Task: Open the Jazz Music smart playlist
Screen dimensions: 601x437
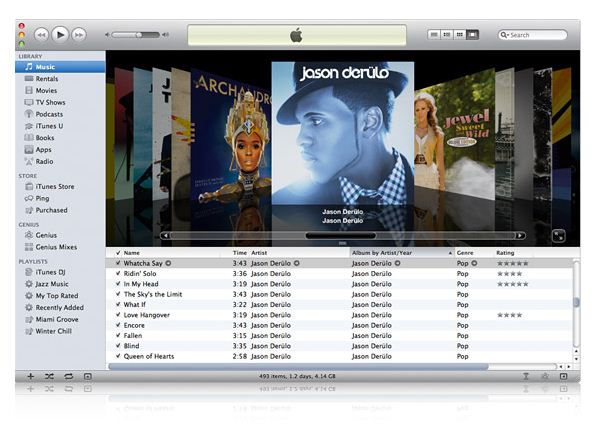Action: pos(60,284)
